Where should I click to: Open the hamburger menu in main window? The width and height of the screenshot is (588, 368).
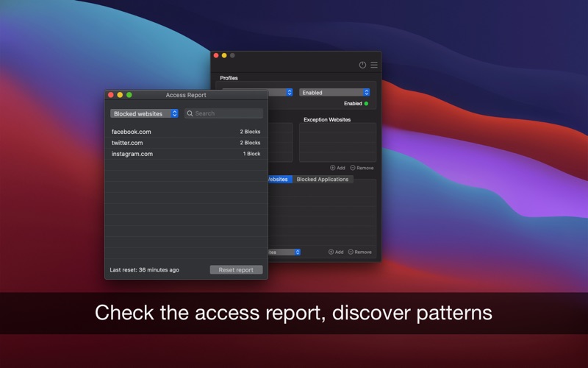tap(374, 65)
